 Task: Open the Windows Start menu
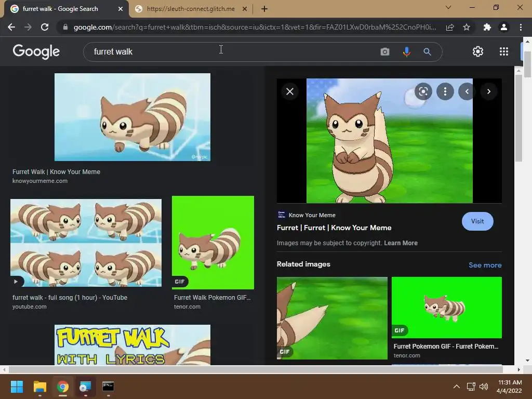click(x=17, y=387)
